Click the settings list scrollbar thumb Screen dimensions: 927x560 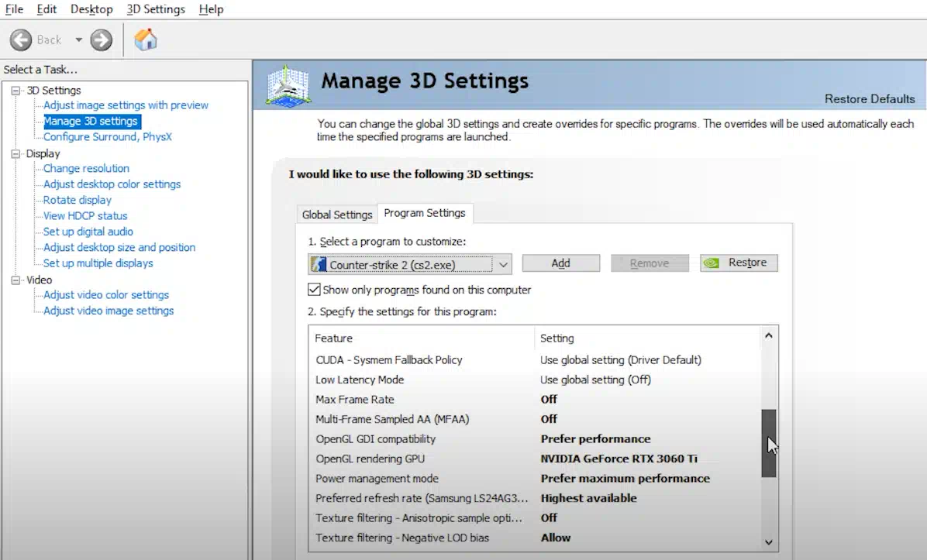768,443
